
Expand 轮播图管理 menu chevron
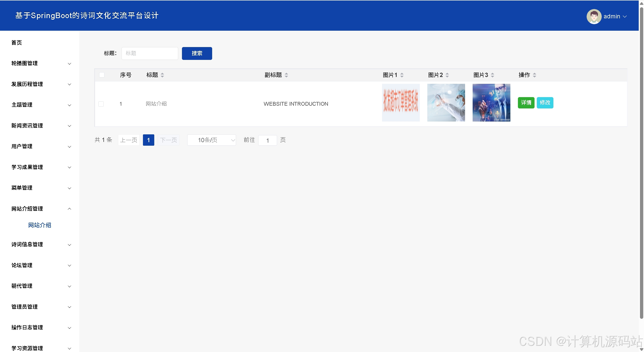(x=69, y=64)
